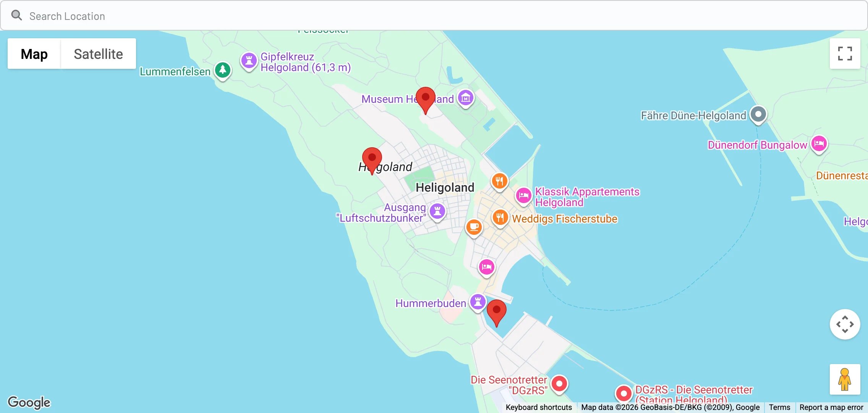The image size is (868, 413).
Task: Click the Fähre Düne-Helgoland label
Action: [x=693, y=115]
